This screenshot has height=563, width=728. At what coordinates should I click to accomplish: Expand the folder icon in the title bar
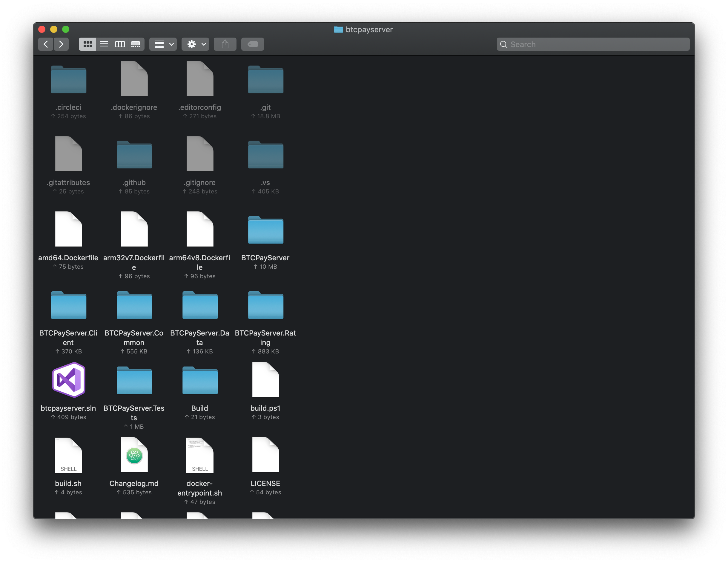[x=338, y=30]
